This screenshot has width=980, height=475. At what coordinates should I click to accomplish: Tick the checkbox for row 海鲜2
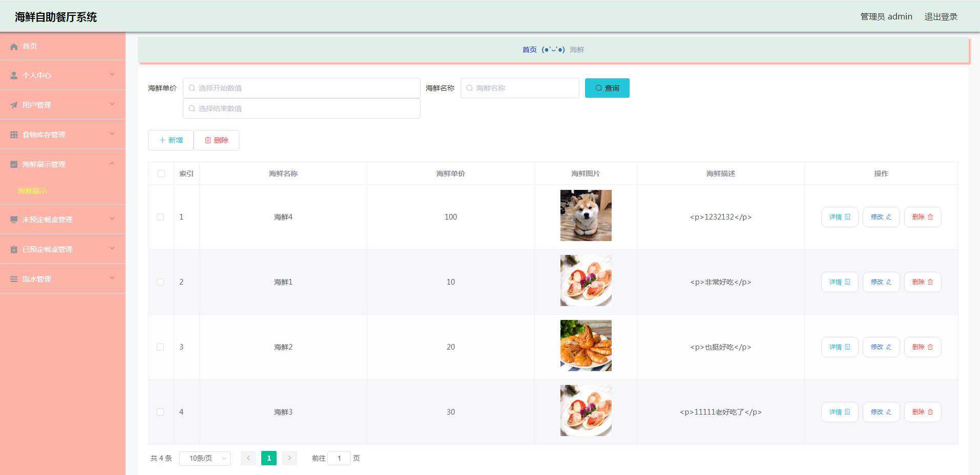coord(160,347)
